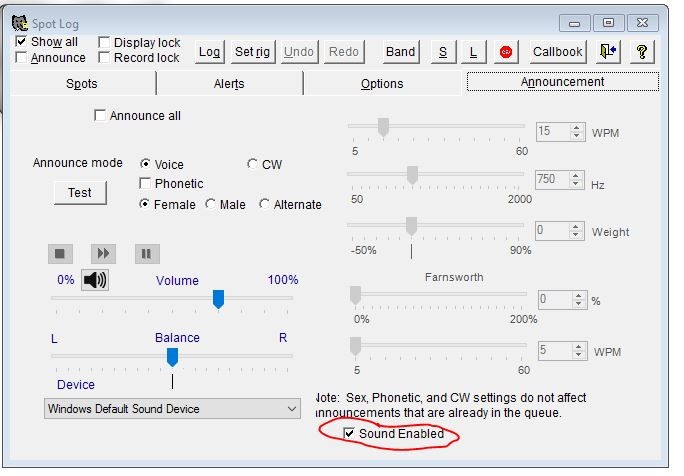
Task: Toggle the Show all checkbox
Action: (x=21, y=42)
